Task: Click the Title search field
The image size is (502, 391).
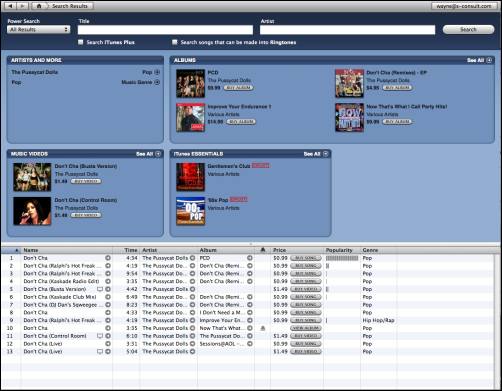Action: click(x=165, y=30)
